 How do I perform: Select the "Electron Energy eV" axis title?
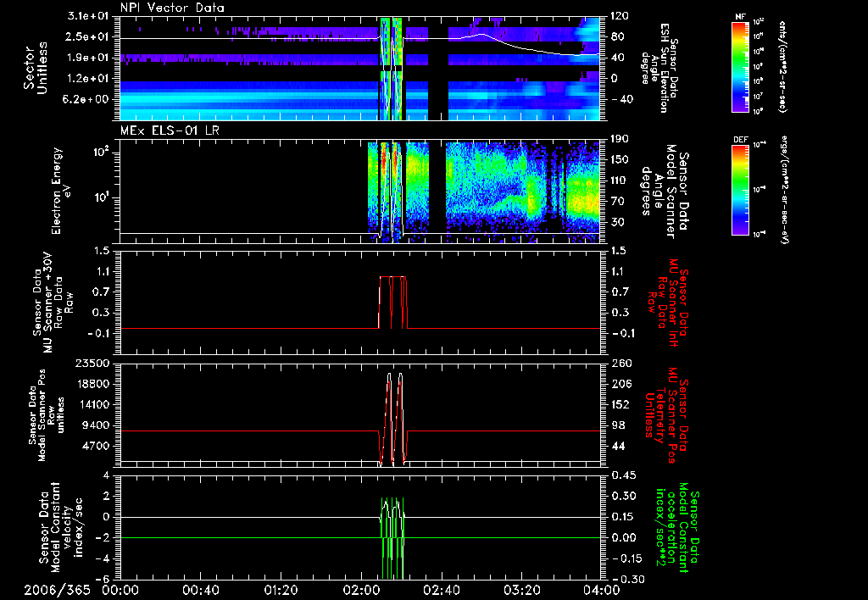tap(62, 191)
